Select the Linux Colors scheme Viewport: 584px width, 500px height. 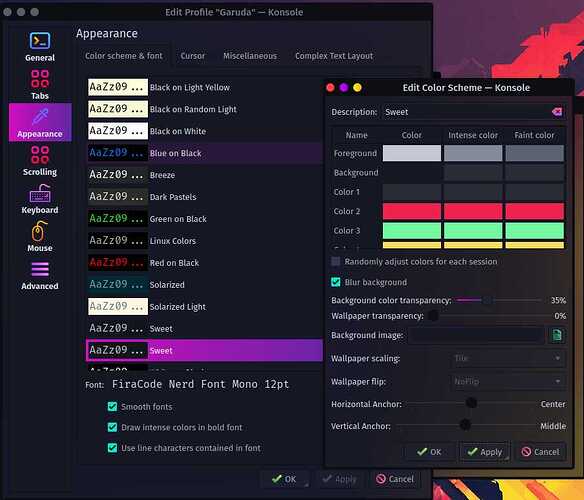point(205,241)
